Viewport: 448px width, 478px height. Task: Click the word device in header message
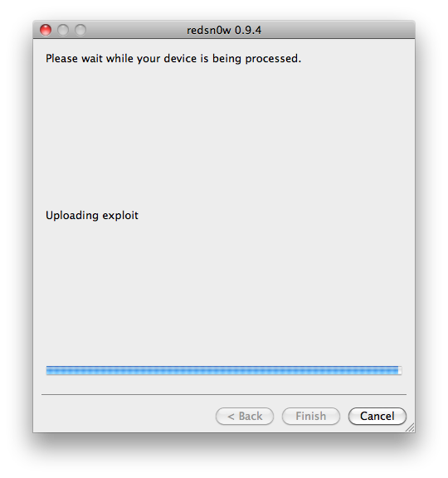pos(180,58)
